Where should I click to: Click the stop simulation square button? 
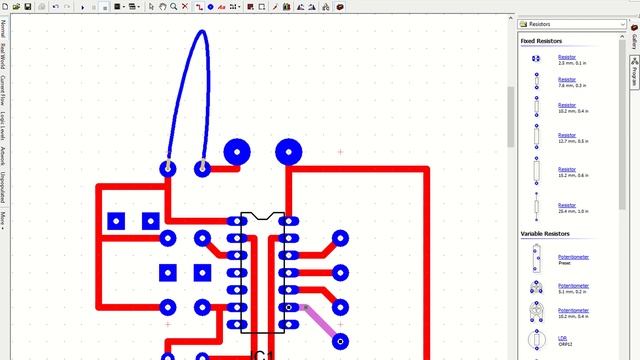tap(104, 7)
